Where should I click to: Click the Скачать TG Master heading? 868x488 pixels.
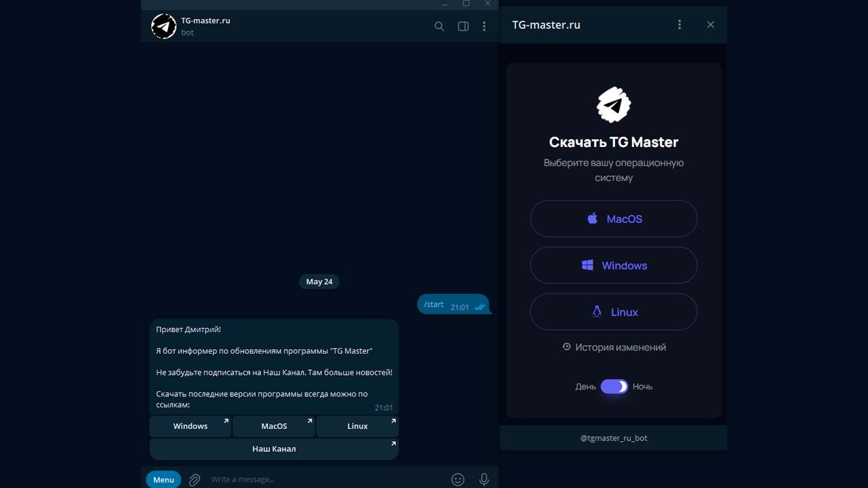(x=614, y=142)
